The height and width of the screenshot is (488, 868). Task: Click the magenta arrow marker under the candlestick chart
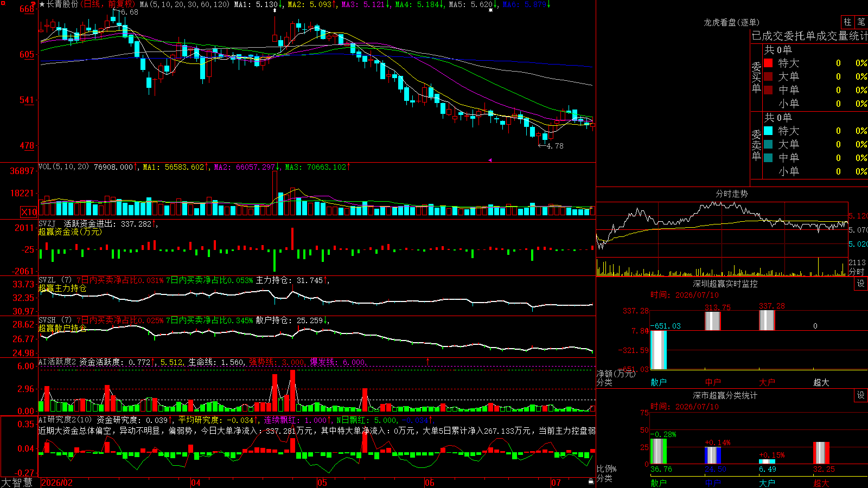490,160
